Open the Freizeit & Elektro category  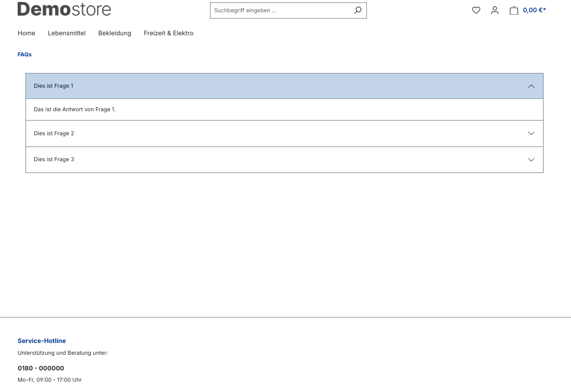(x=168, y=33)
